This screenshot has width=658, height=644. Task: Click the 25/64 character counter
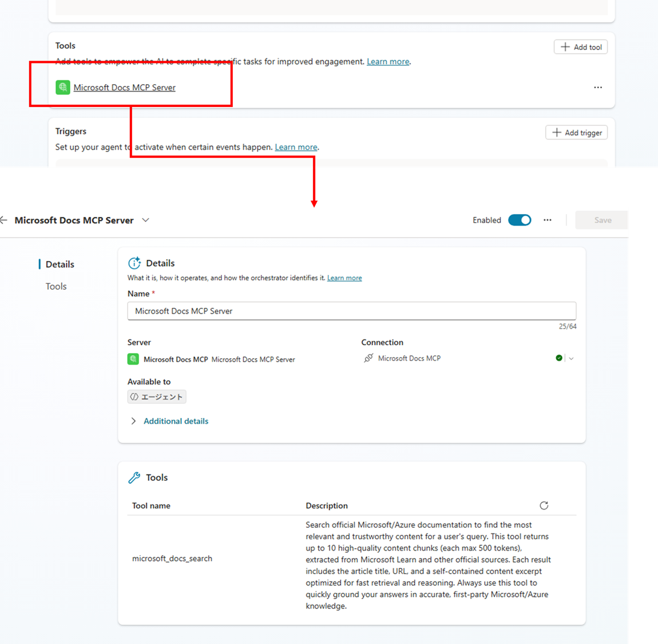tap(568, 326)
